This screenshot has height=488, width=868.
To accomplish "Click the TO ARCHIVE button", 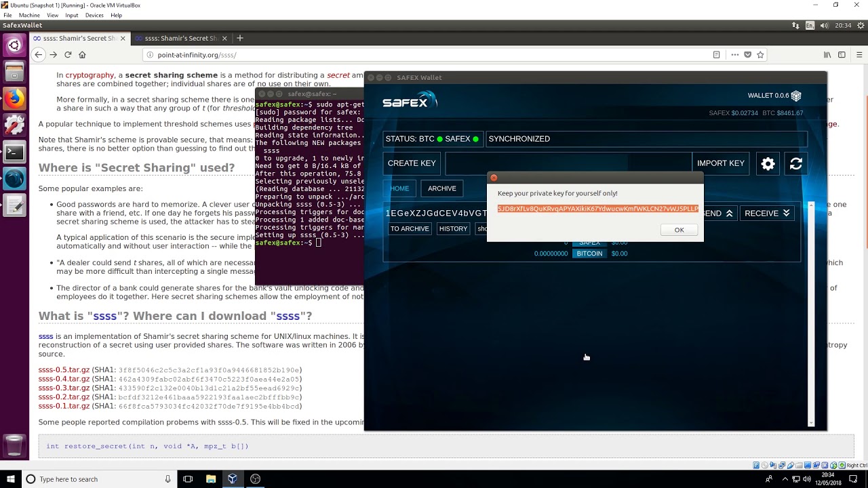I will pyautogui.click(x=410, y=229).
